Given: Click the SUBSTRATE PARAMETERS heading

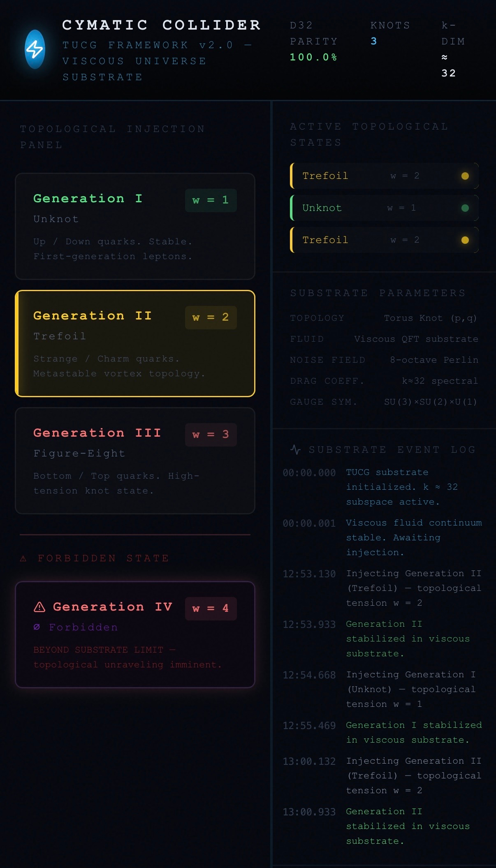Looking at the screenshot, I should [x=378, y=293].
